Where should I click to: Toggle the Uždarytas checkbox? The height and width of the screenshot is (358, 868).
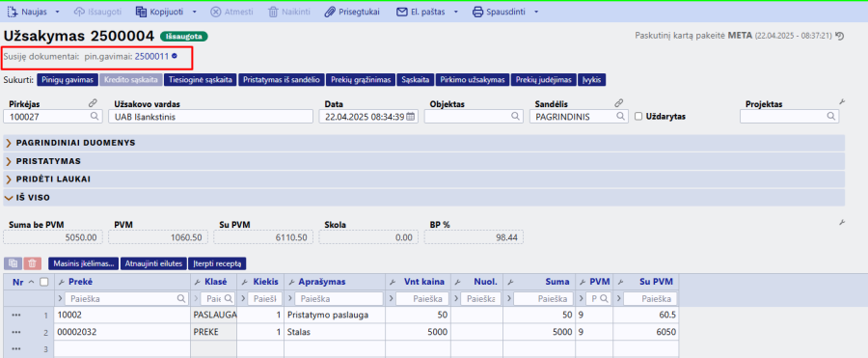tap(638, 117)
